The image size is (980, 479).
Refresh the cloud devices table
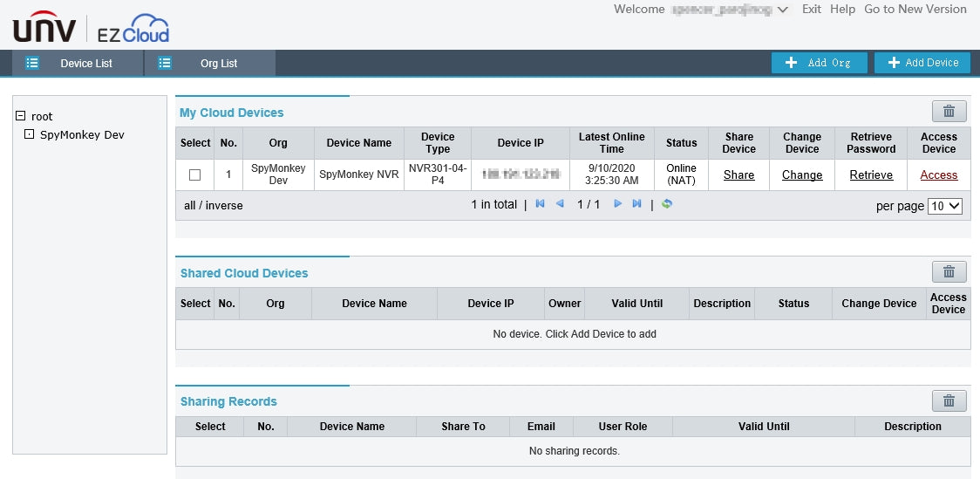(x=667, y=204)
